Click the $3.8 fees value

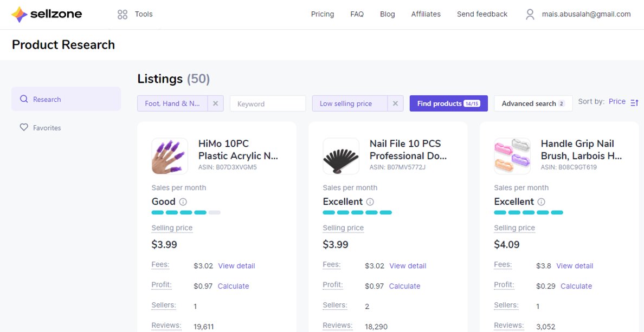tap(543, 266)
